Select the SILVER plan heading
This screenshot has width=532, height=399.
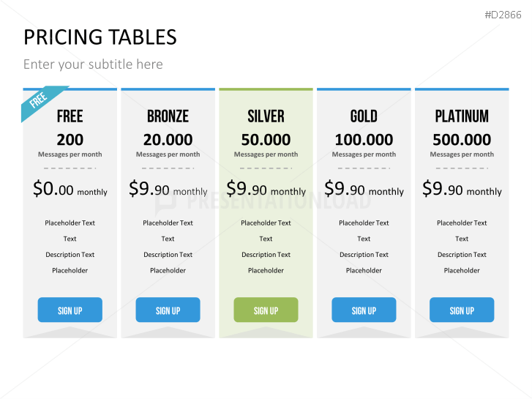(x=266, y=116)
